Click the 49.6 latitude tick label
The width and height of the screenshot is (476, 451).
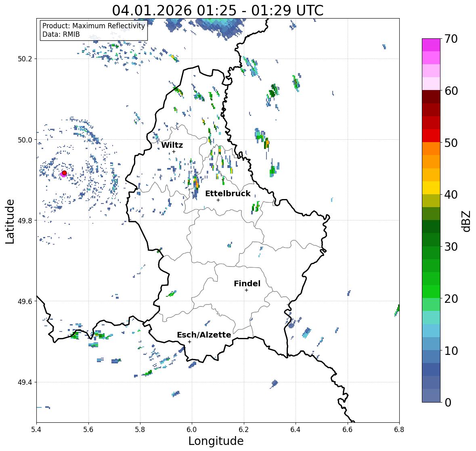pyautogui.click(x=25, y=301)
